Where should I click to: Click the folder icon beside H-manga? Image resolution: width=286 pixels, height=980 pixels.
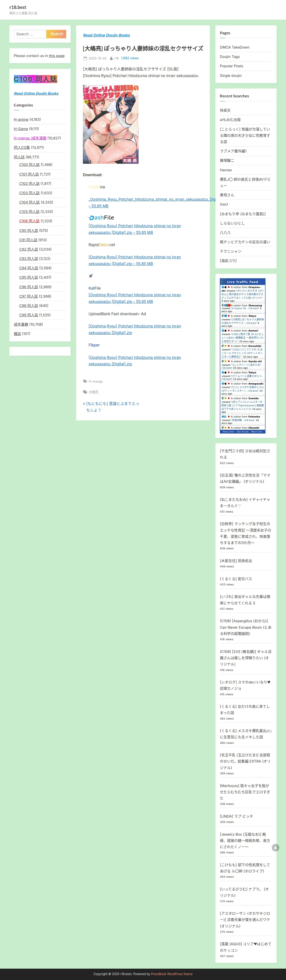(x=85, y=381)
